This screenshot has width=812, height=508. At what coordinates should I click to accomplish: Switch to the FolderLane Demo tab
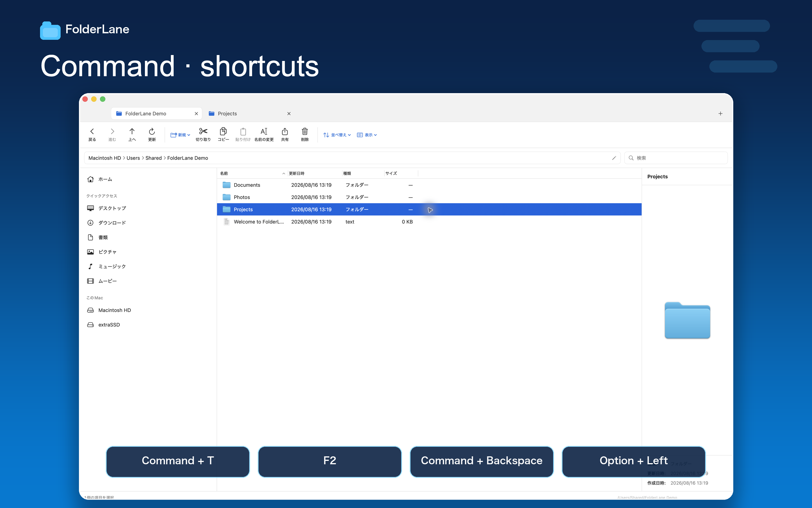[156, 113]
